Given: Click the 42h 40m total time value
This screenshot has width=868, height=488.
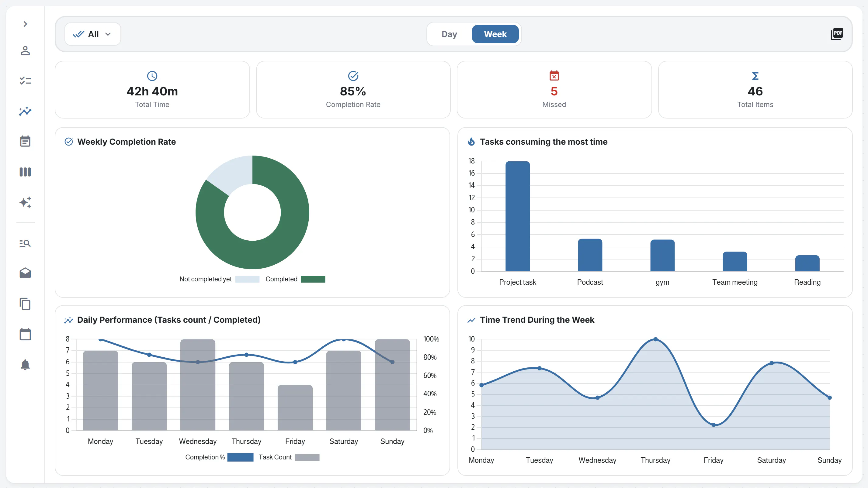Looking at the screenshot, I should tap(152, 91).
